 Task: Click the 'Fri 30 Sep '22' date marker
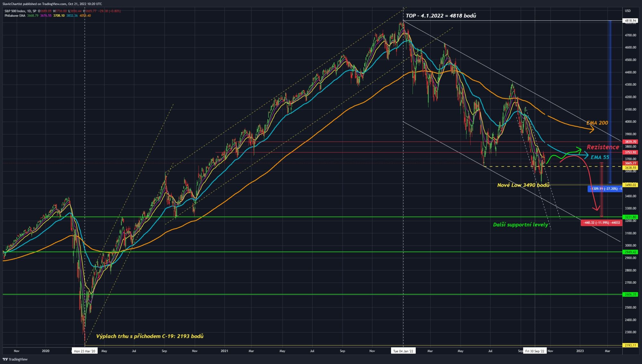[535, 351]
